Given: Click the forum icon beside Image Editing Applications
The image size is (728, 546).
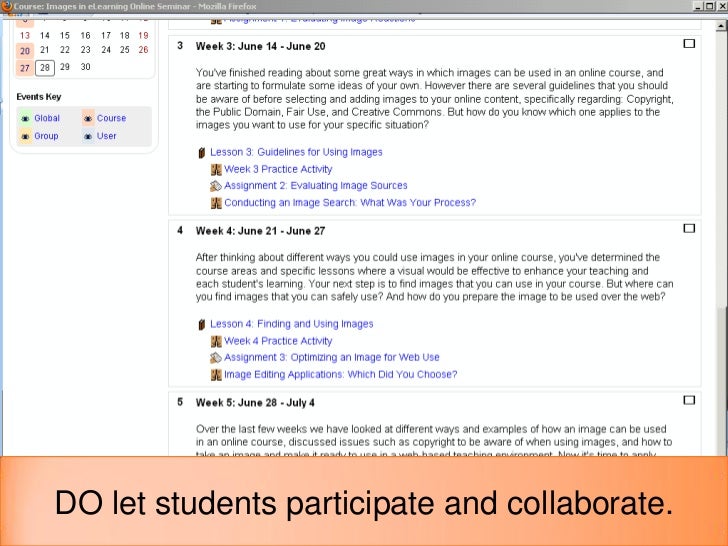Looking at the screenshot, I should click(216, 375).
